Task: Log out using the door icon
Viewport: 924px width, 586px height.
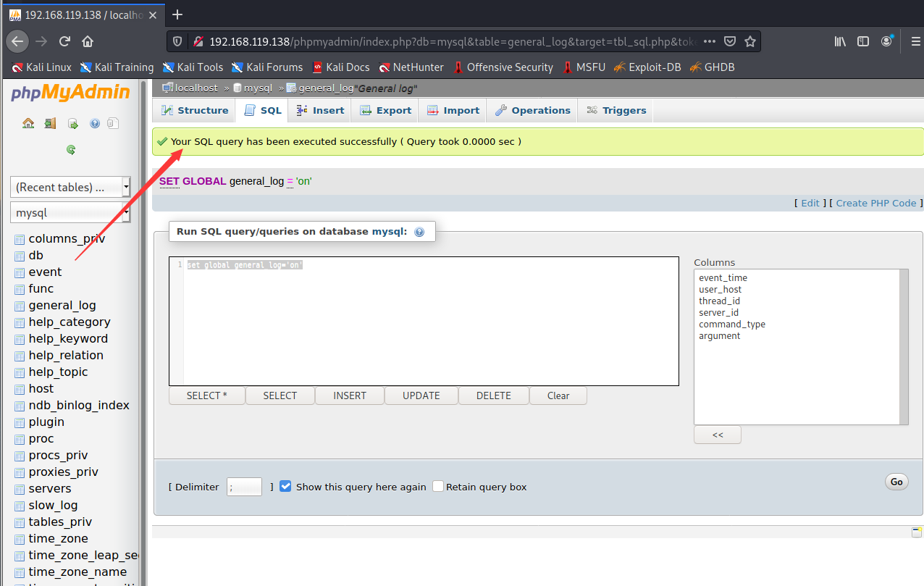Action: 50,123
